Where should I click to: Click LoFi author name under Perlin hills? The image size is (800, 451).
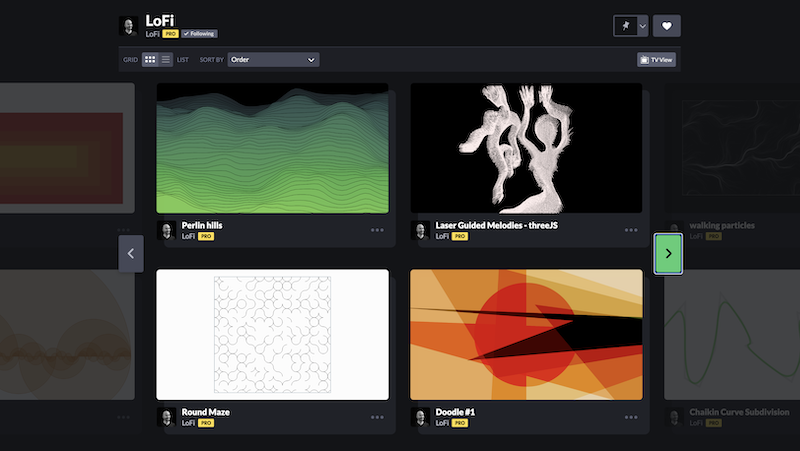(x=188, y=236)
